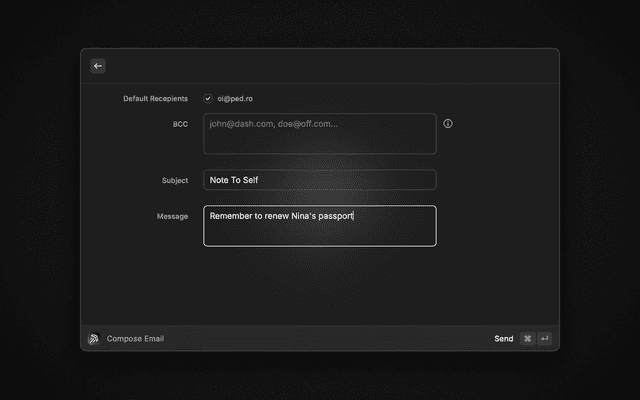
Task: Click the BCC field label
Action: (x=180, y=124)
